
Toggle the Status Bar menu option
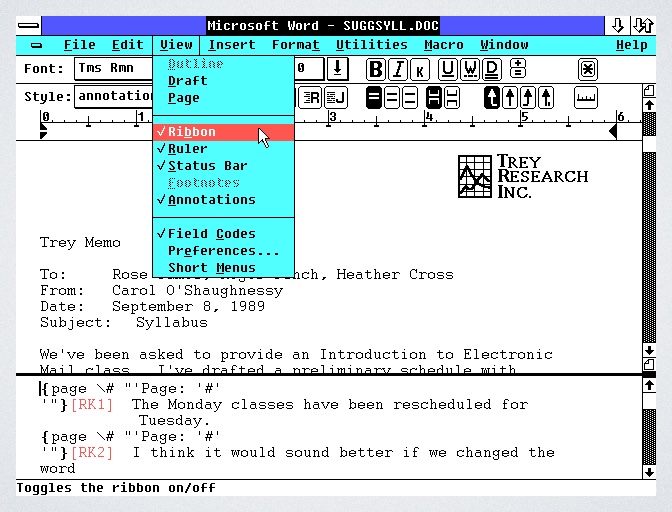coord(207,166)
